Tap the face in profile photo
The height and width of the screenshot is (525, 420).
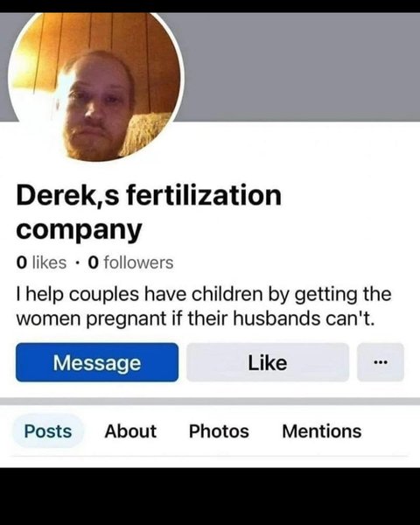click(98, 108)
